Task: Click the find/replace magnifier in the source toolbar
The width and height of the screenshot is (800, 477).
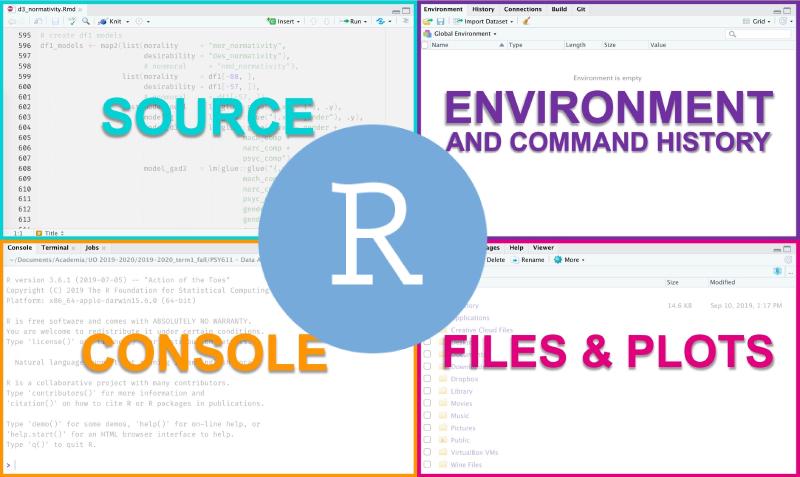Action: coord(86,21)
